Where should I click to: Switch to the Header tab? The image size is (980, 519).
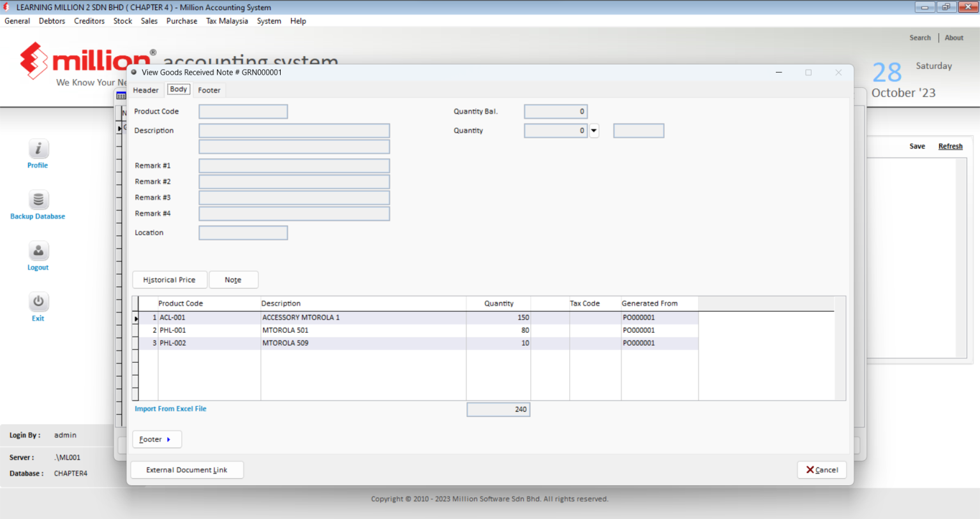(x=145, y=90)
